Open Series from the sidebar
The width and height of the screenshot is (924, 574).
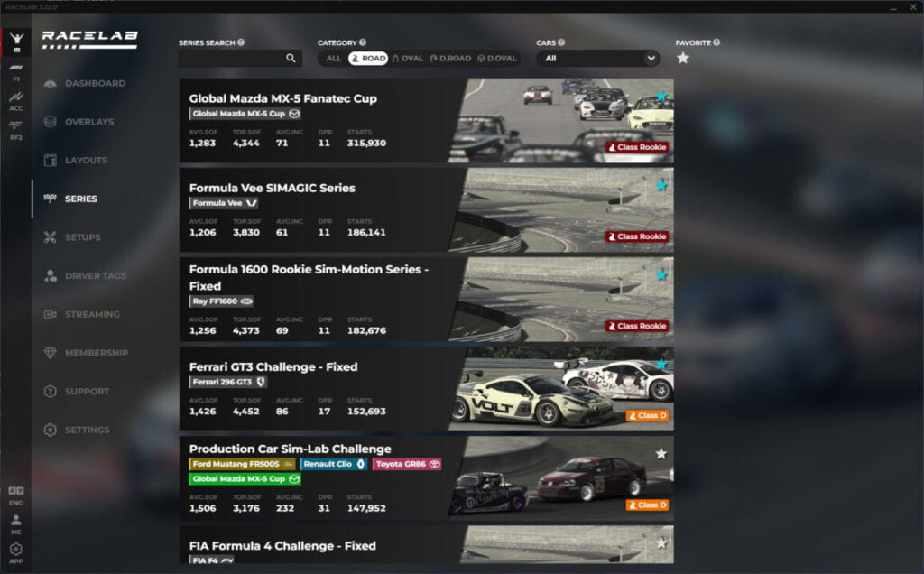70,199
